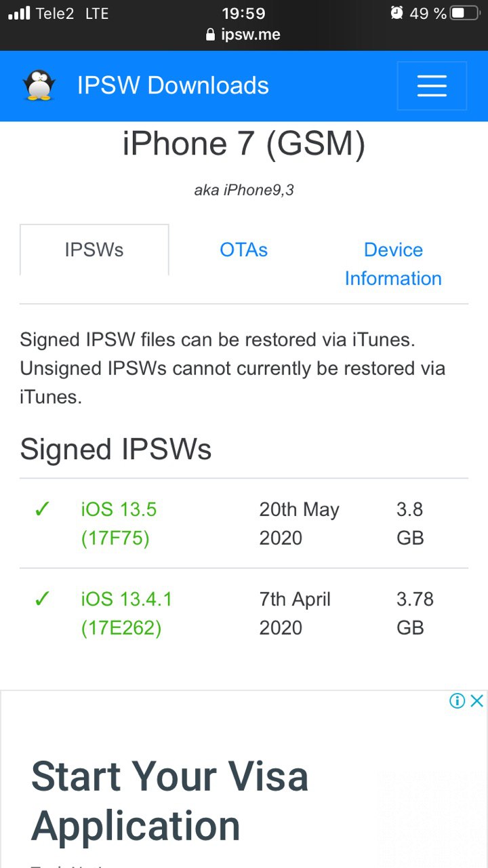
Task: Tap the penguin logo icon
Action: pyautogui.click(x=39, y=85)
